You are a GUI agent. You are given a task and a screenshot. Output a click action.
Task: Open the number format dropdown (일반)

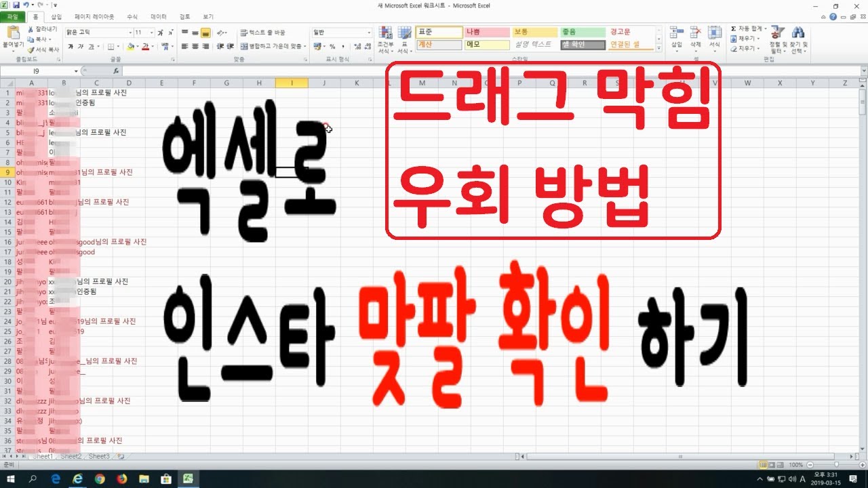tap(369, 33)
